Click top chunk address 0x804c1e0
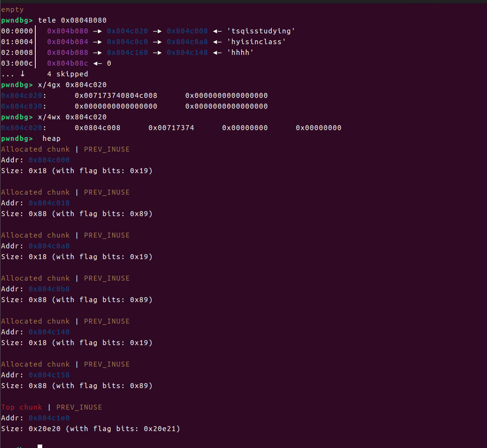 [x=49, y=418]
